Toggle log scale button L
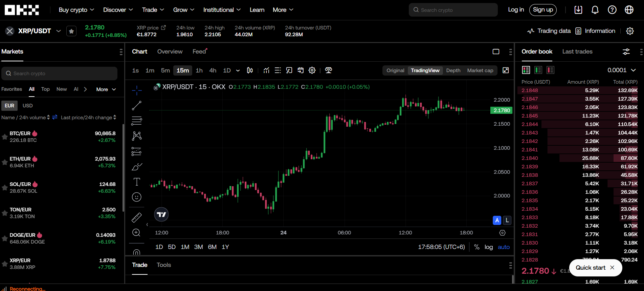This screenshot has width=644, height=291. pyautogui.click(x=507, y=220)
